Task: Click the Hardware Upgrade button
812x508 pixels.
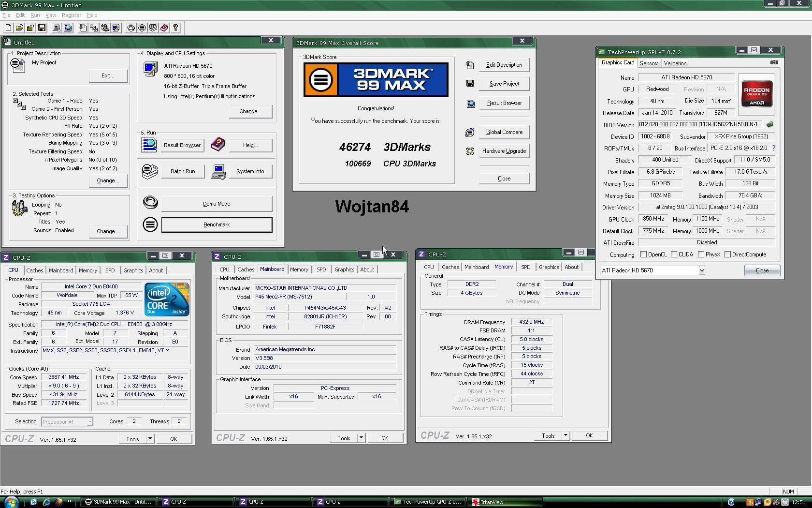Action: click(504, 151)
